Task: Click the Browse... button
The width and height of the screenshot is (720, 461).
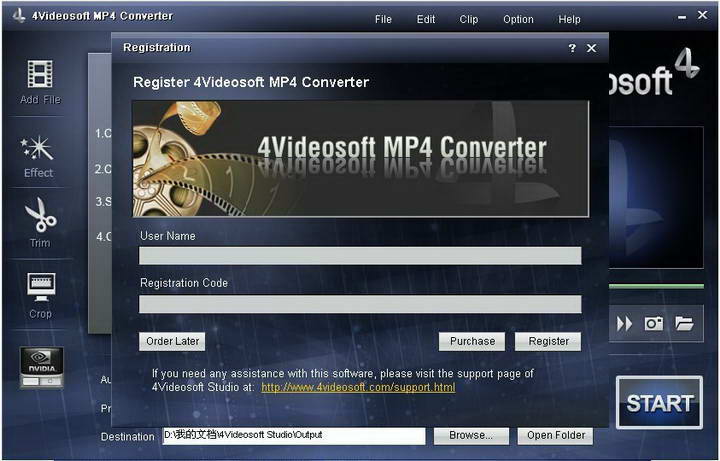Action: 471,435
